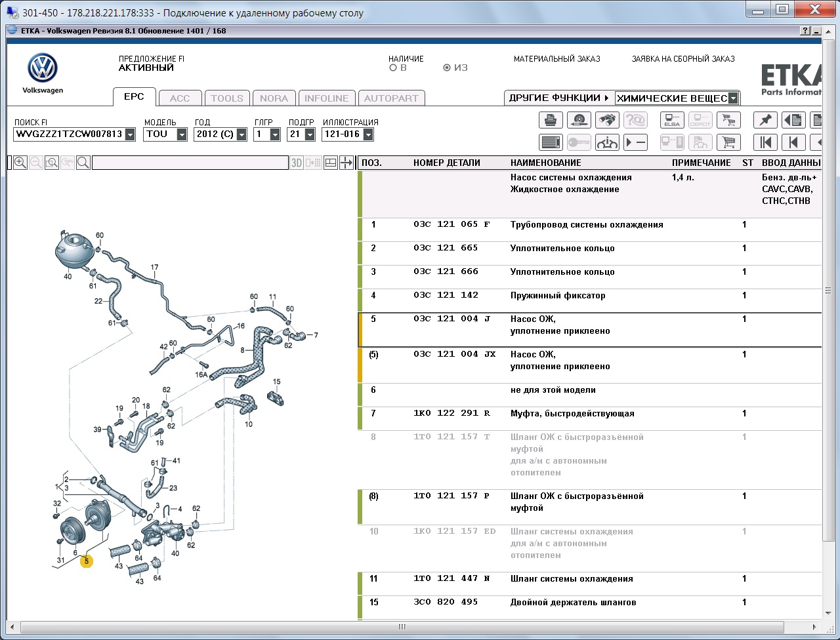Open the ХИМИЧЕСКИЕ ВЕЩЕСТВА dropdown
The height and width of the screenshot is (640, 840).
pos(734,98)
